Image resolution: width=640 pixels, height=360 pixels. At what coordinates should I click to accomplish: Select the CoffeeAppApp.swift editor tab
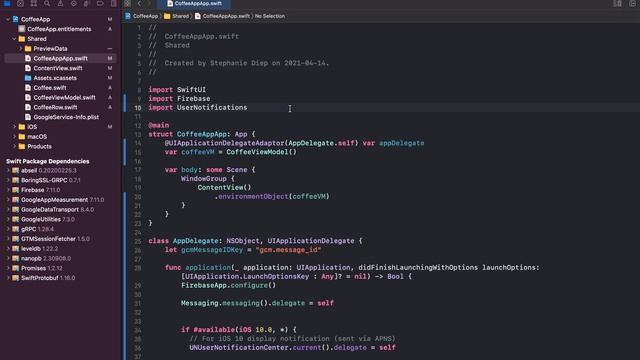pos(194,3)
